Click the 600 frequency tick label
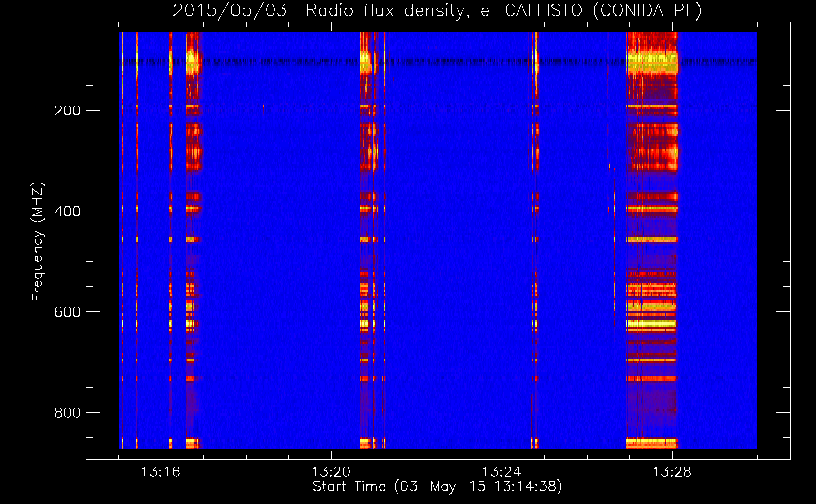Image resolution: width=816 pixels, height=504 pixels. 68,312
